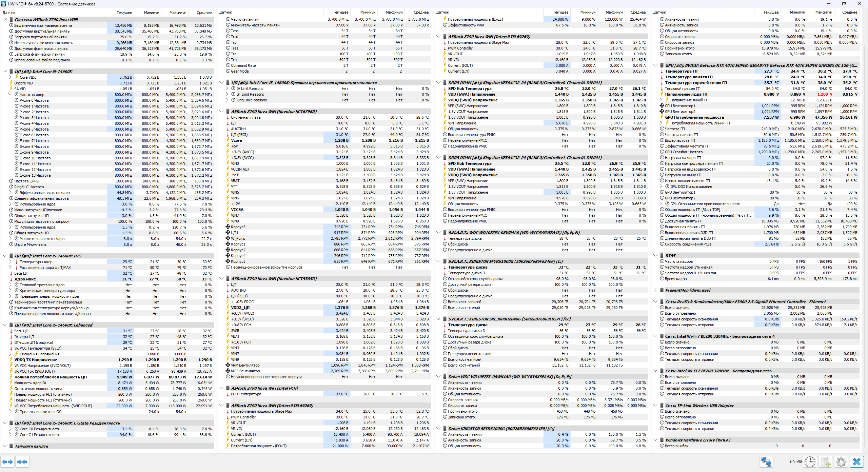Close sensors with the blue X button
This screenshot has height=472, width=868.
point(856,462)
